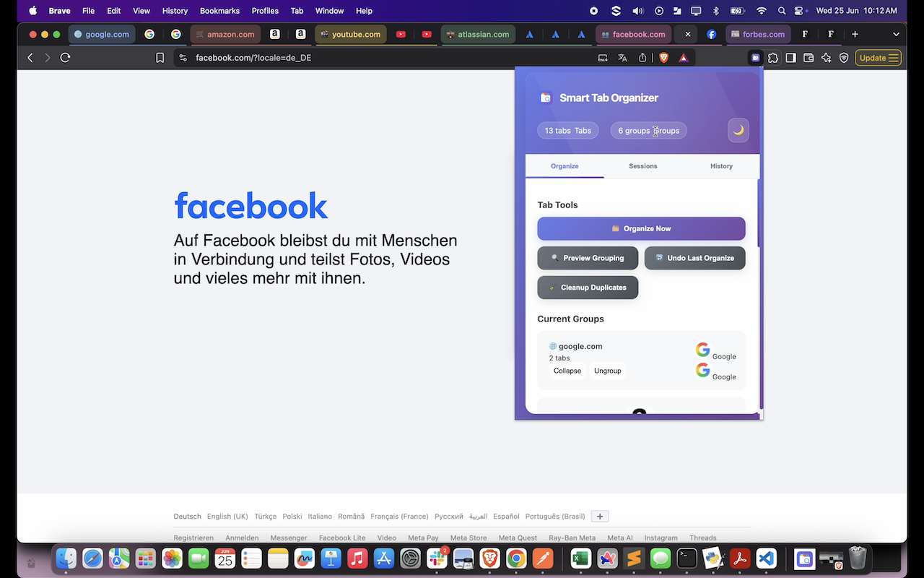Click the Türkçe language link
The width and height of the screenshot is (924, 578).
coord(265,517)
